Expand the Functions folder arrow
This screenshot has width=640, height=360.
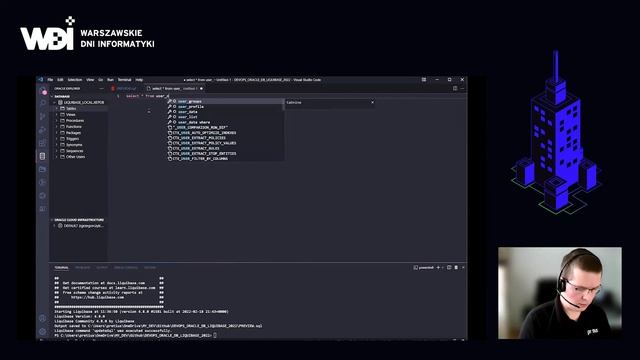(57, 127)
